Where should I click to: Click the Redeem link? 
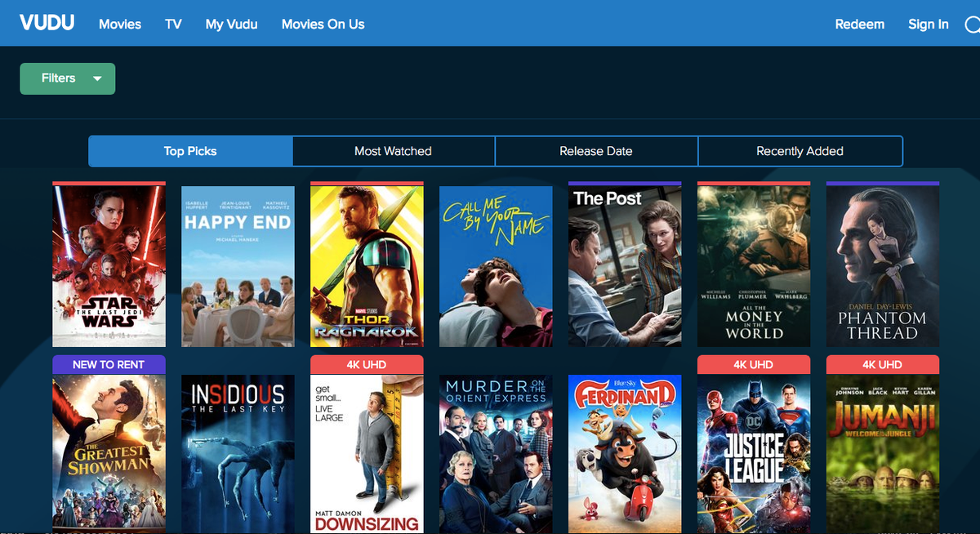pos(859,24)
